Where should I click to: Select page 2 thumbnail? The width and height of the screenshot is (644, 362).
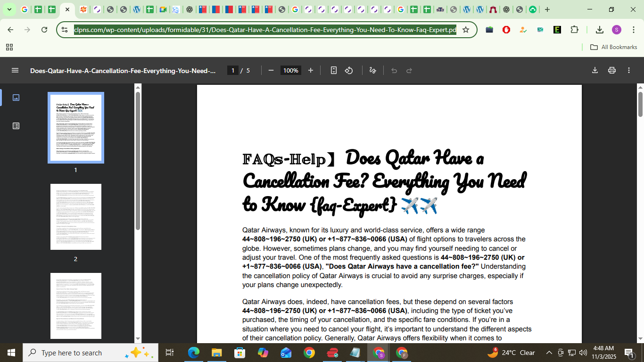[x=75, y=217]
